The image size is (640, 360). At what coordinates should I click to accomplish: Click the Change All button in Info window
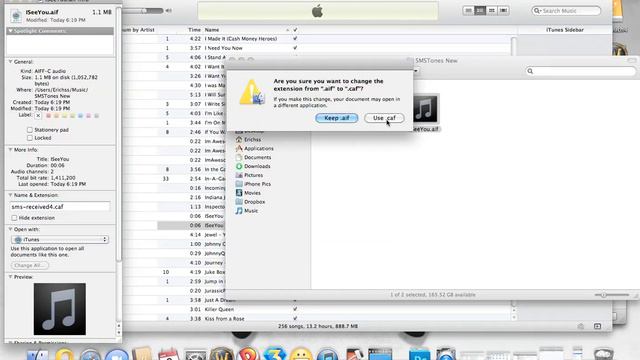click(29, 265)
